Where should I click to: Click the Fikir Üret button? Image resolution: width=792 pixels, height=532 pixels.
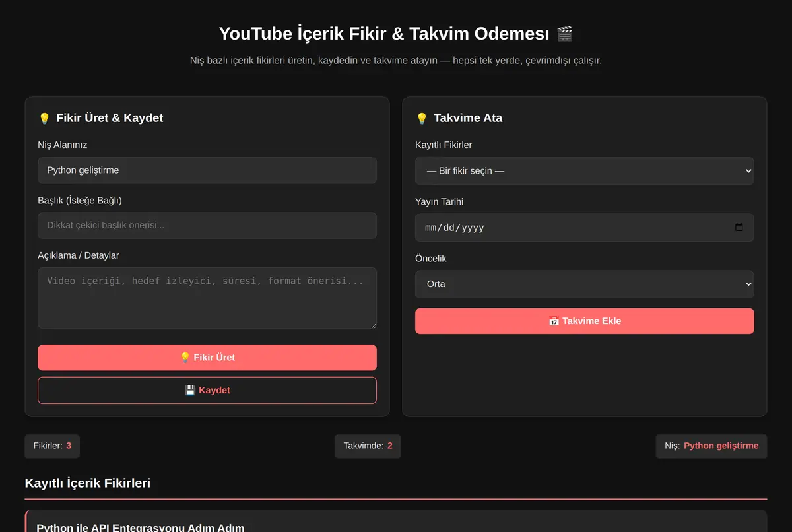[x=207, y=357]
